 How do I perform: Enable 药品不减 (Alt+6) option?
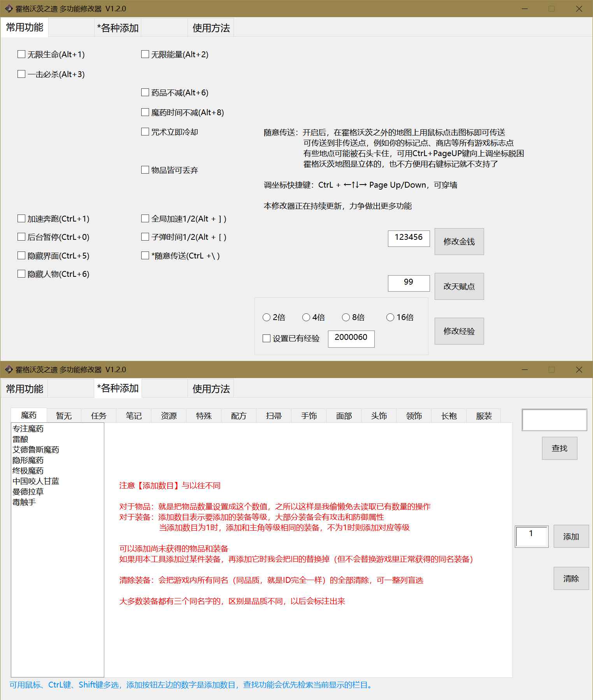tap(145, 93)
